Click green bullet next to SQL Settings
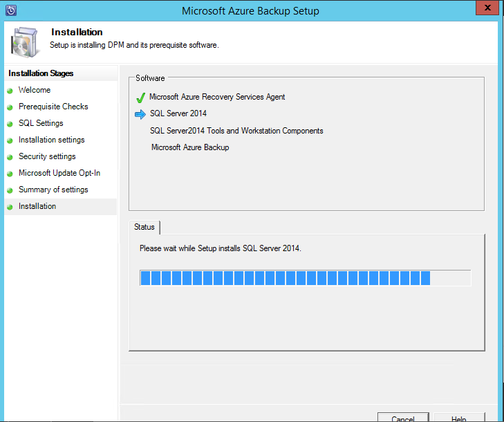This screenshot has width=504, height=422. point(10,124)
